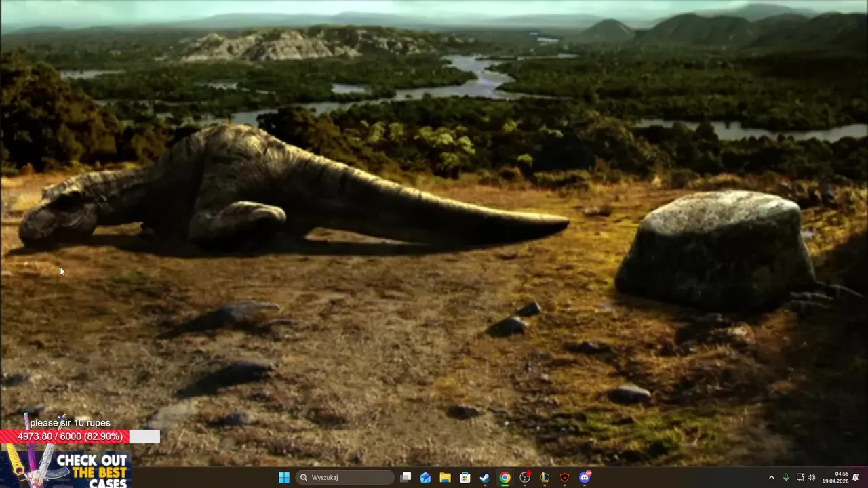Click the green microphone tray icon

pos(786,477)
